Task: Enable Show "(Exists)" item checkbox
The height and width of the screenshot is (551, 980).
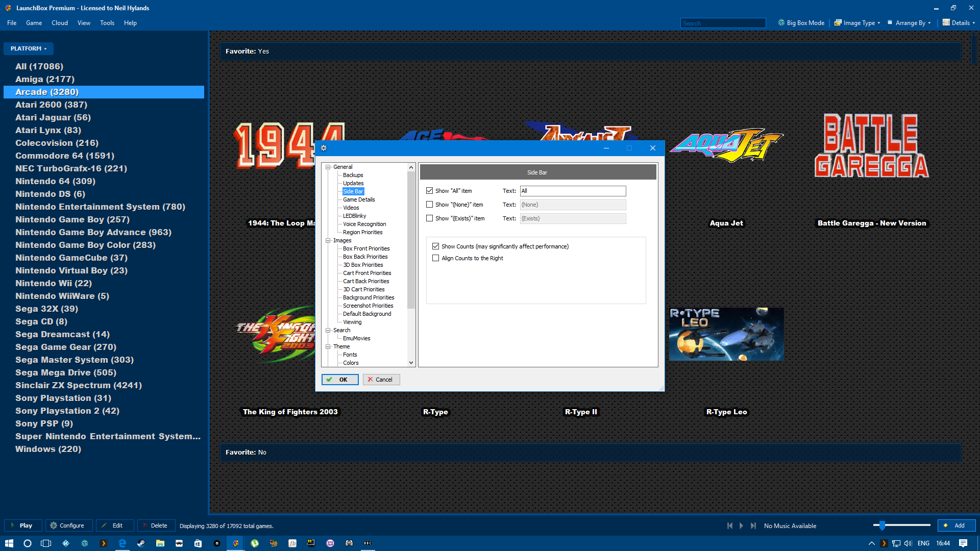Action: click(x=429, y=218)
